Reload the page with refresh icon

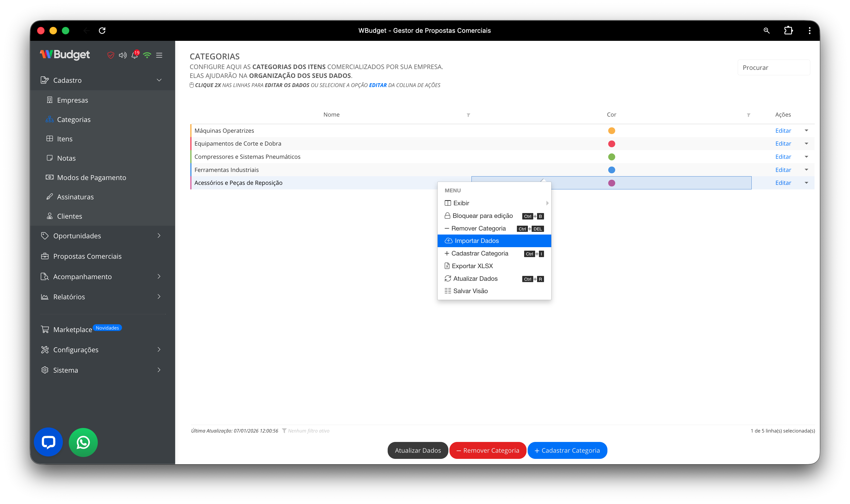pyautogui.click(x=102, y=31)
